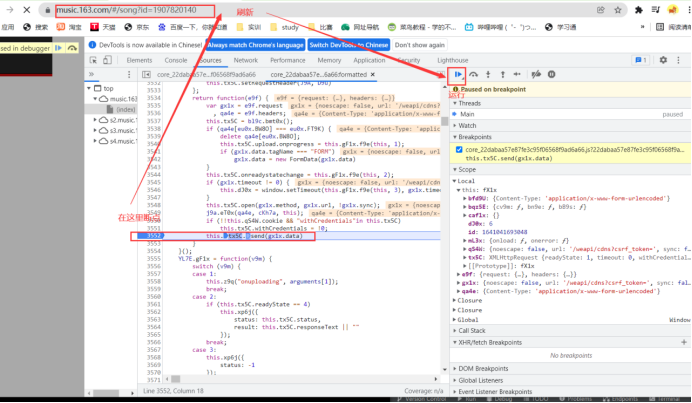The image size is (692, 403).
Task: Go forward in browser history
Action: coord(10,10)
